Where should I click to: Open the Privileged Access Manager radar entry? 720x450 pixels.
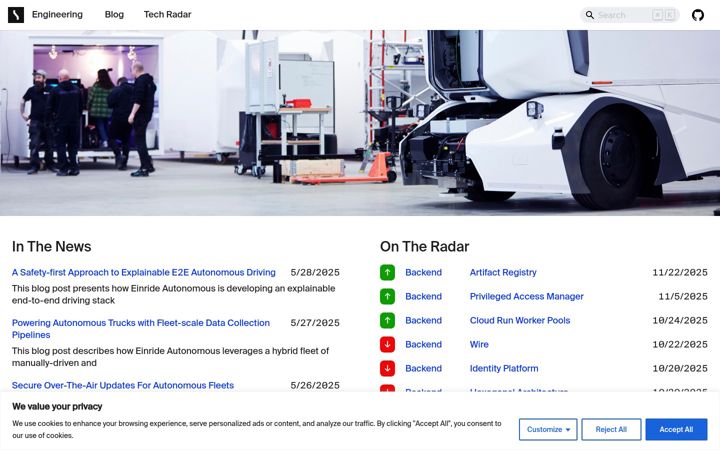pos(526,296)
